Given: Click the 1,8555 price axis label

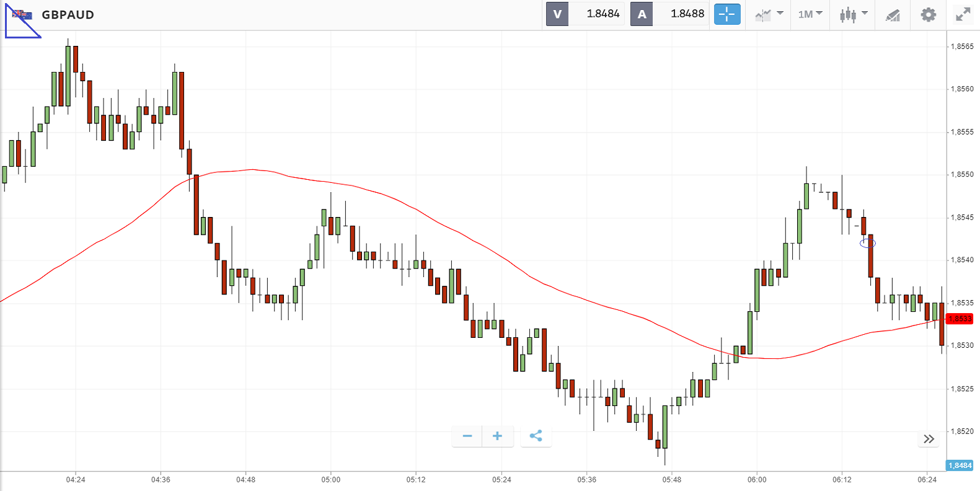Looking at the screenshot, I should pyautogui.click(x=962, y=132).
